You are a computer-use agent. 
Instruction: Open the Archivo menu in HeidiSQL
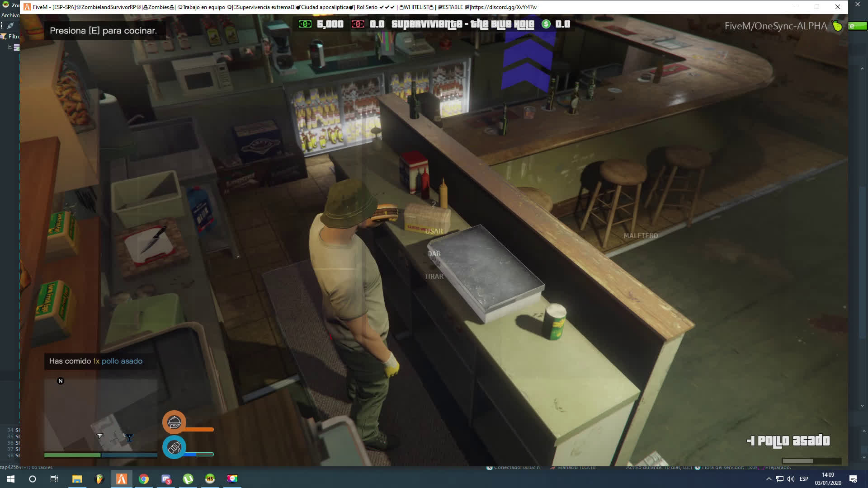point(10,15)
